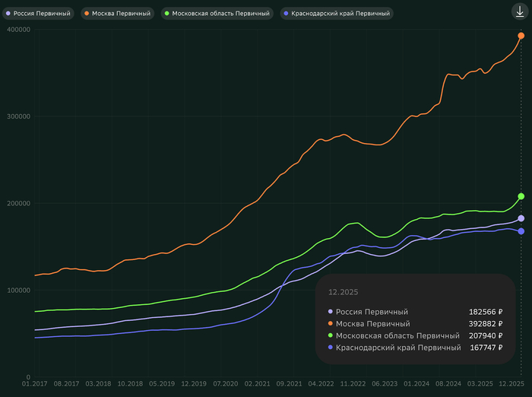
Task: Hide the Краснодарский край Первичный series
Action: [334, 14]
